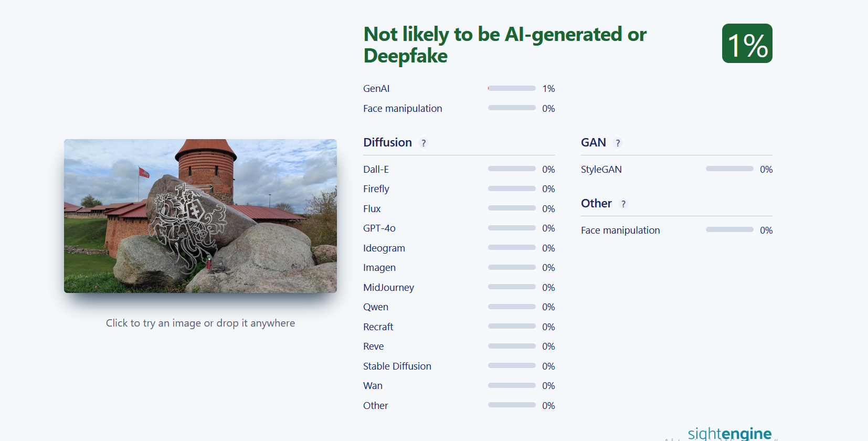Click the Ideogram score bar
Viewport: 868px width, 441px height.
click(x=512, y=248)
